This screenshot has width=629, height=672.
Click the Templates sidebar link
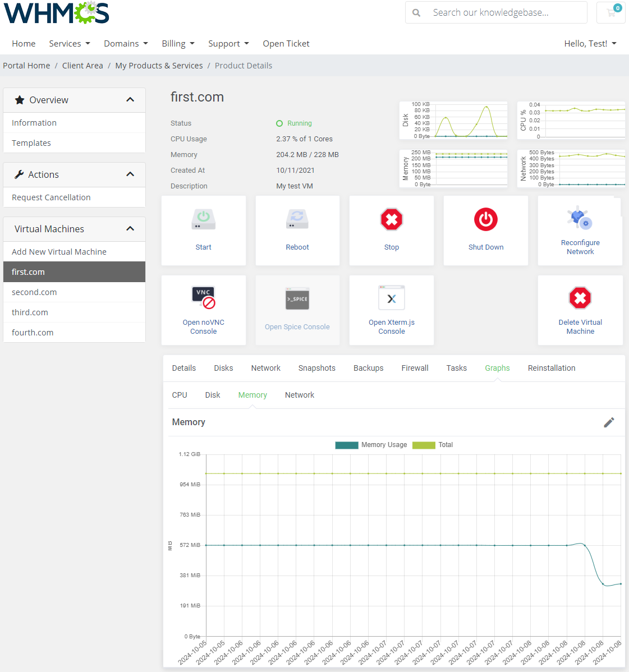click(x=74, y=143)
